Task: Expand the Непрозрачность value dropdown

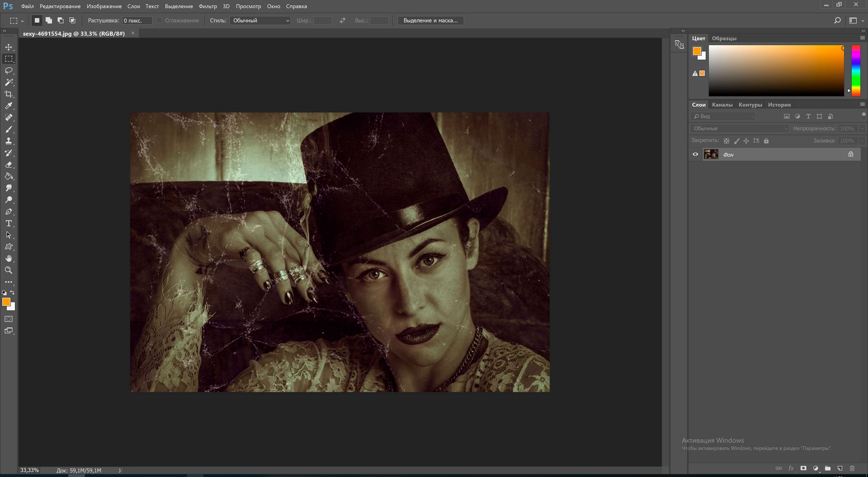Action: tap(862, 128)
